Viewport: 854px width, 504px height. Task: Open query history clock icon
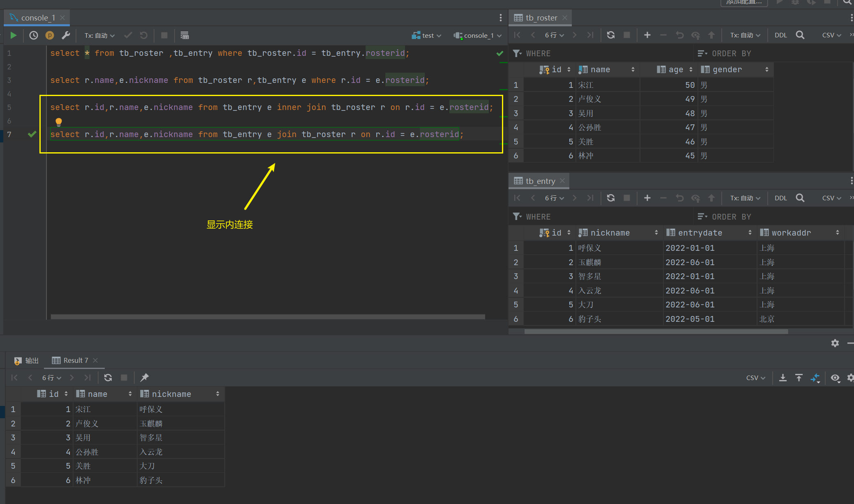tap(34, 35)
